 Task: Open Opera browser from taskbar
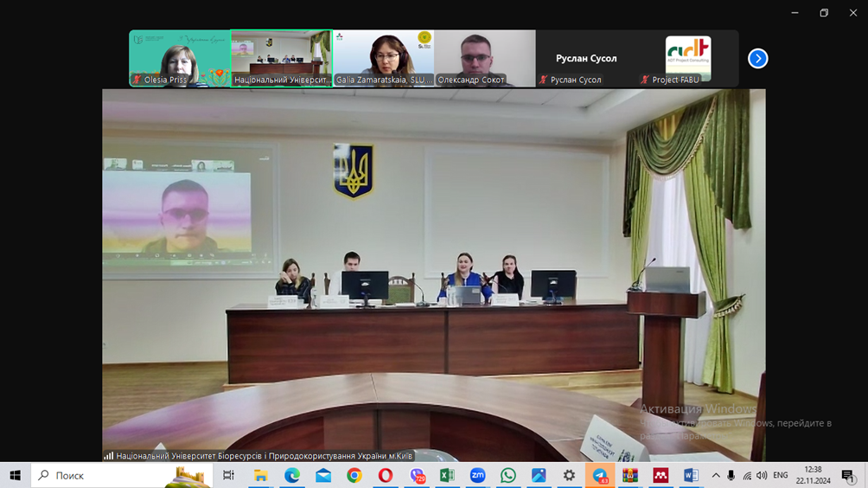click(x=386, y=475)
